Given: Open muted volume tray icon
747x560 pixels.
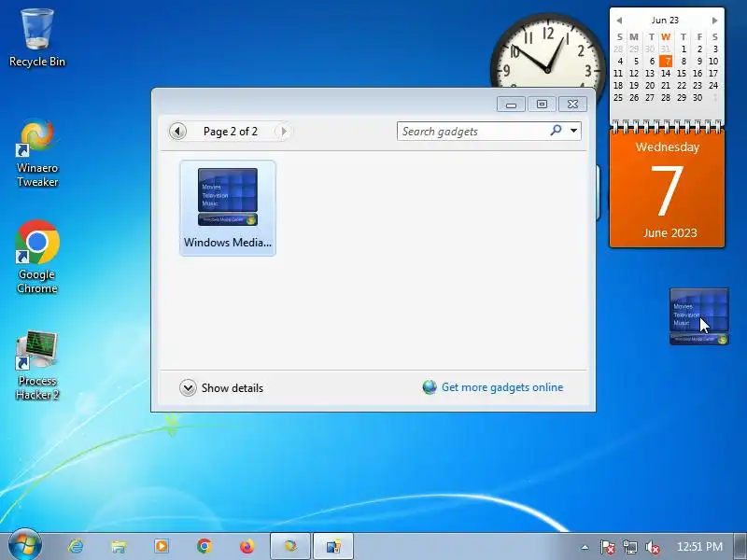Looking at the screenshot, I should pyautogui.click(x=652, y=547).
